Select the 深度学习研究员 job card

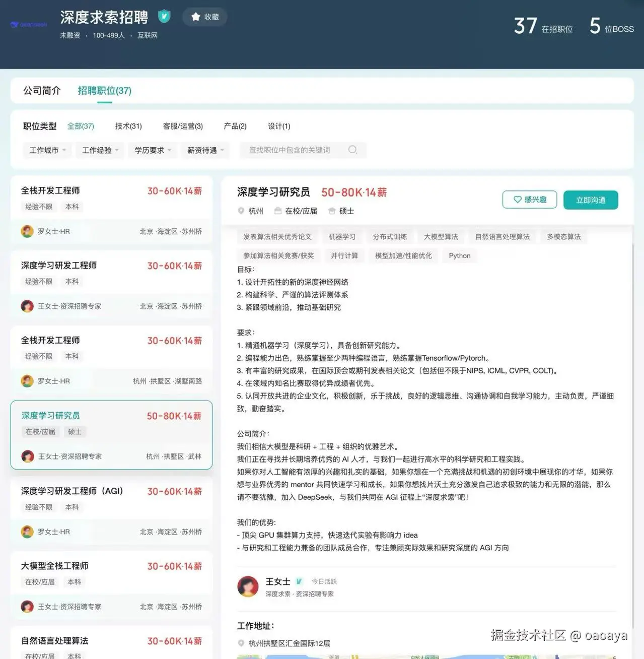[x=111, y=435]
